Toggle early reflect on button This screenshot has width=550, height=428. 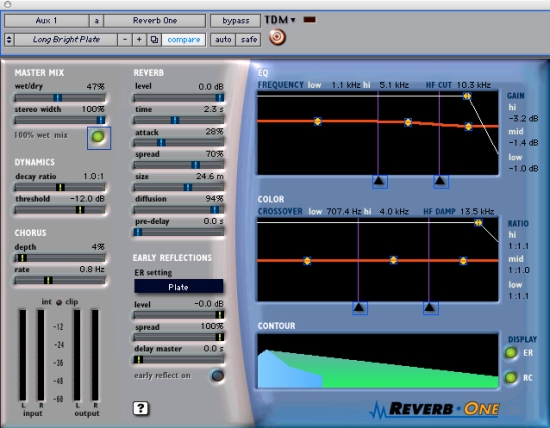point(217,376)
